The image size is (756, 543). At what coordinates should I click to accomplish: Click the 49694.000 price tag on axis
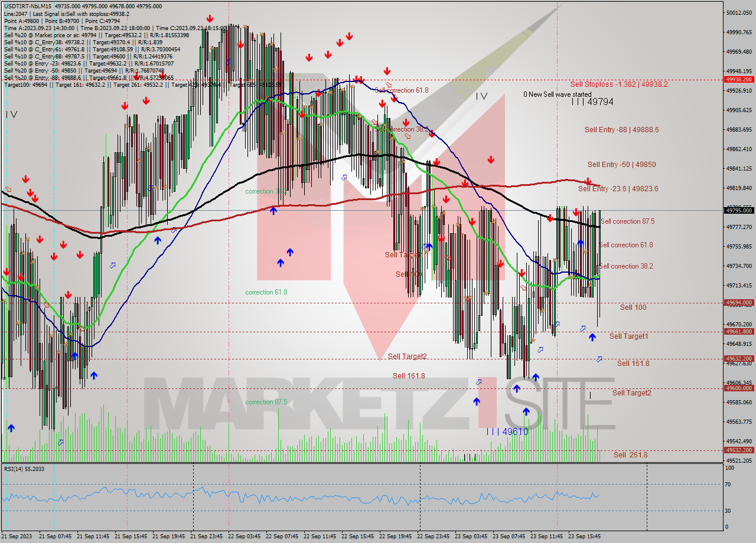click(x=738, y=303)
